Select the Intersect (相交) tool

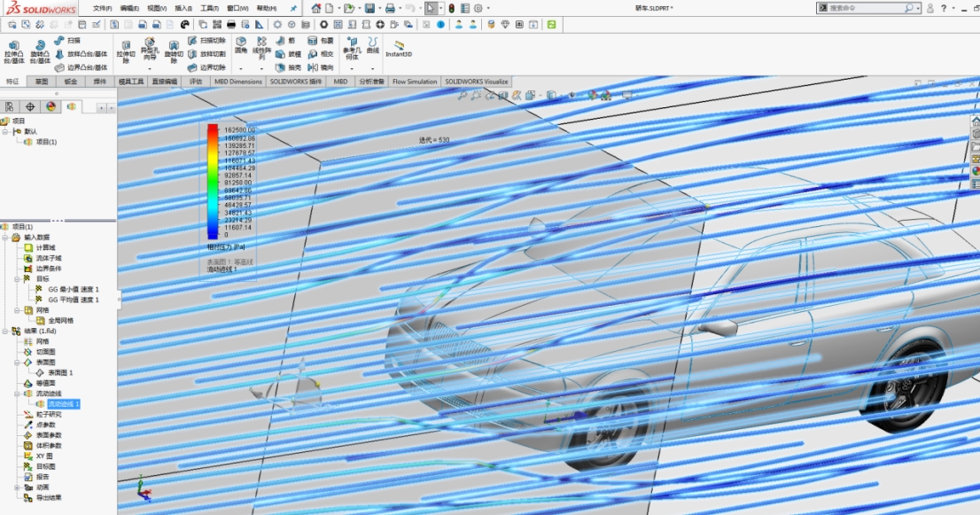coord(321,54)
